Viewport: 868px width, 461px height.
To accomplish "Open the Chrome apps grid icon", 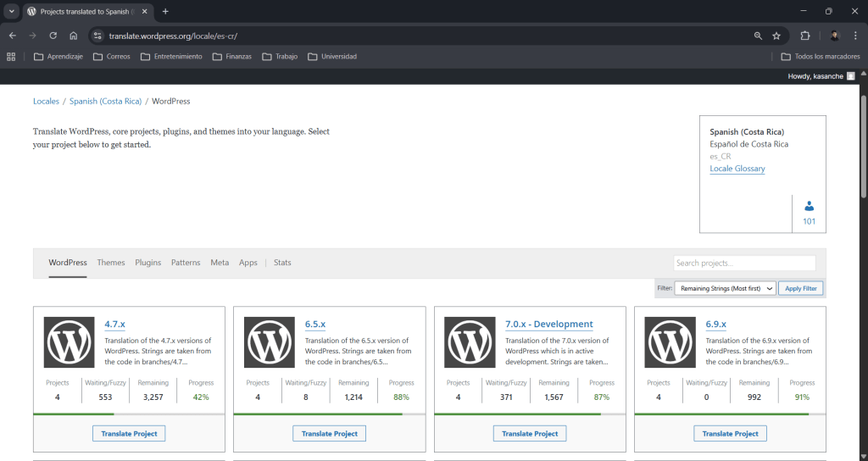I will tap(11, 57).
